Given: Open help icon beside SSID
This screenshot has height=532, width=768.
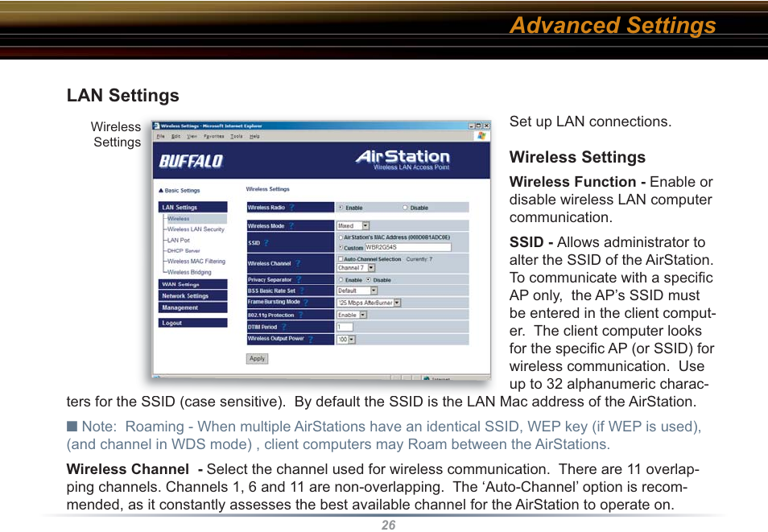Looking at the screenshot, I should tap(266, 242).
